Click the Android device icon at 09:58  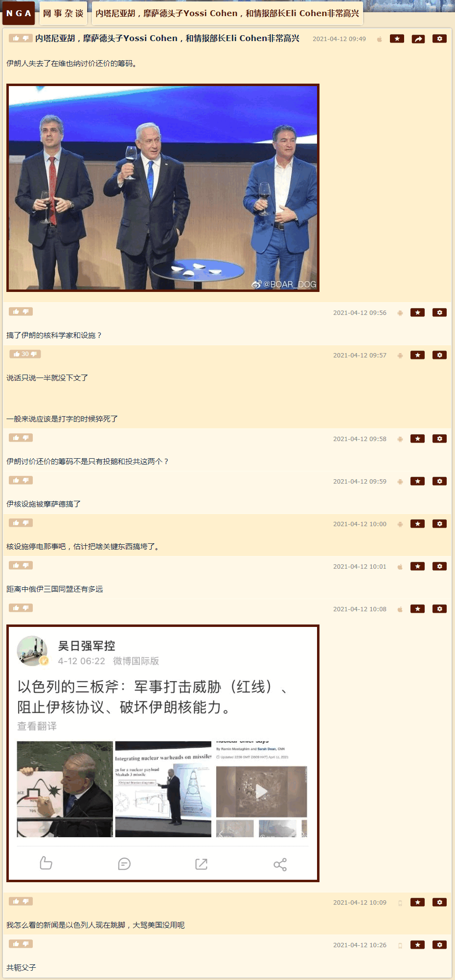point(400,439)
